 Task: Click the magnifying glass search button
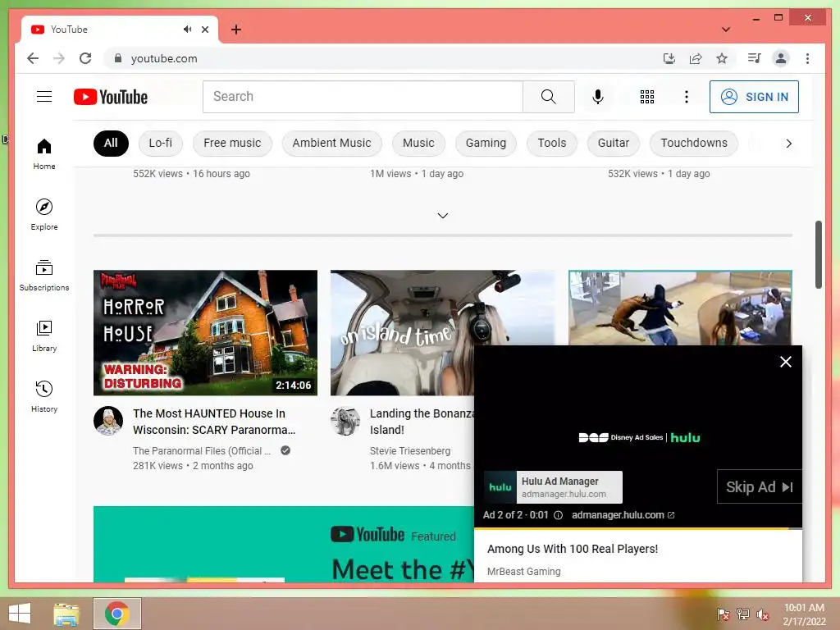[549, 97]
